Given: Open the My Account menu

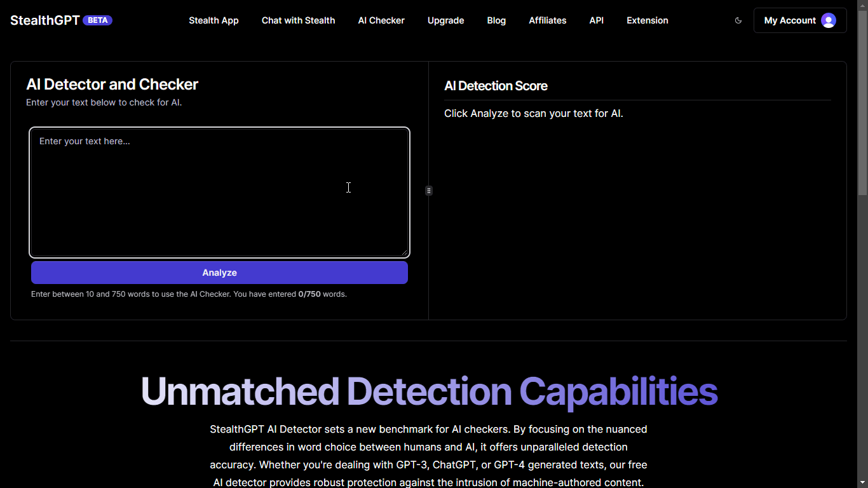Looking at the screenshot, I should point(790,20).
